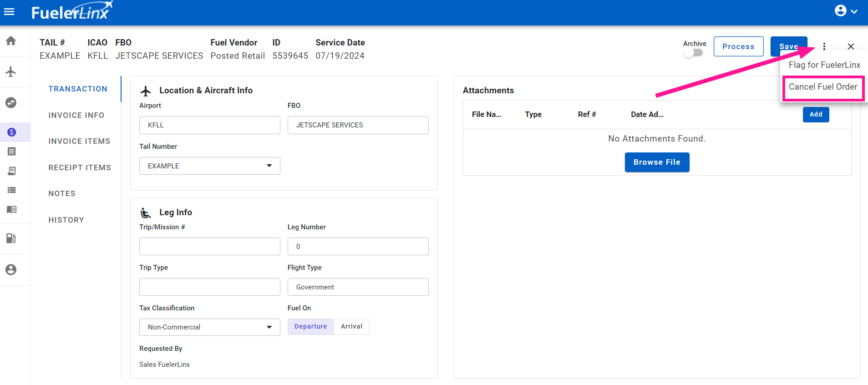Open the scroll-shaped invoice sidebar icon
This screenshot has width=868, height=385.
click(12, 171)
